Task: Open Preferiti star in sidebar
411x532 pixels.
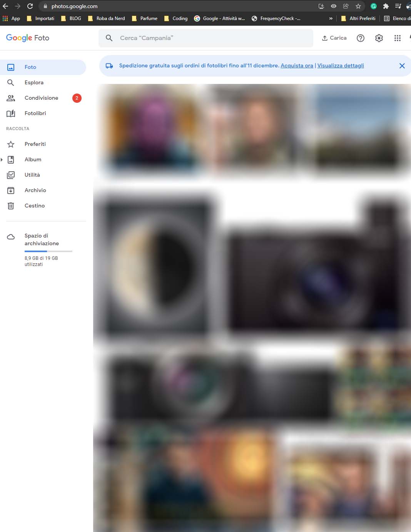Action: click(x=11, y=144)
